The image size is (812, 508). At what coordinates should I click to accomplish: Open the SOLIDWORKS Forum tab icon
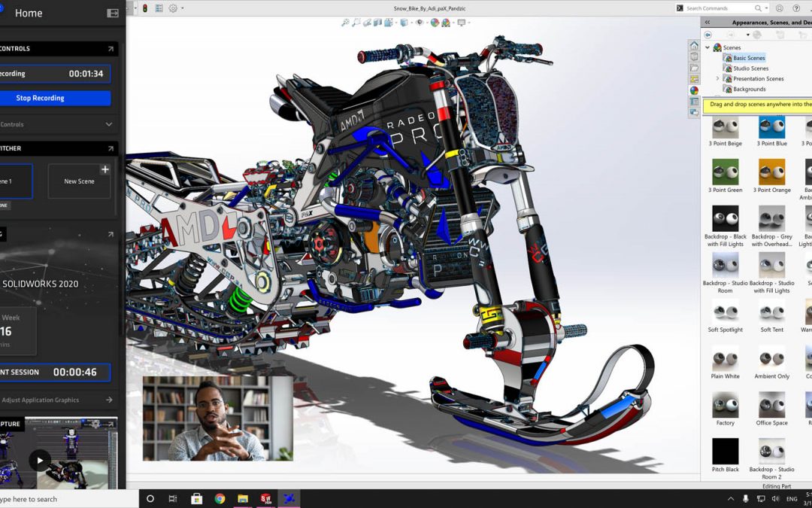pos(695,112)
